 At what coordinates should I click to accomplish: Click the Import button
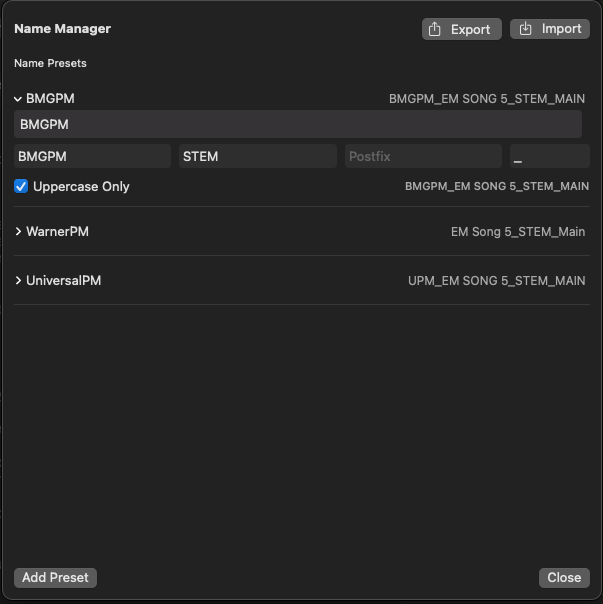tap(550, 29)
